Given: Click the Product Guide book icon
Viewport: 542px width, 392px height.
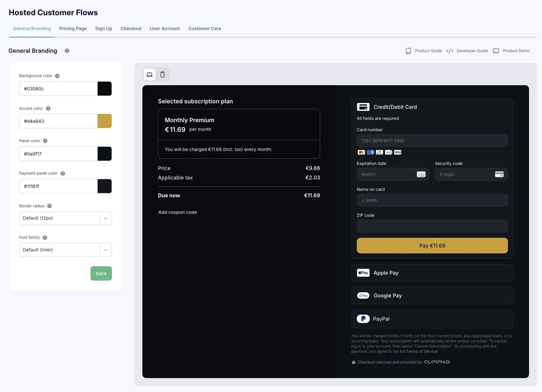Looking at the screenshot, I should [408, 51].
